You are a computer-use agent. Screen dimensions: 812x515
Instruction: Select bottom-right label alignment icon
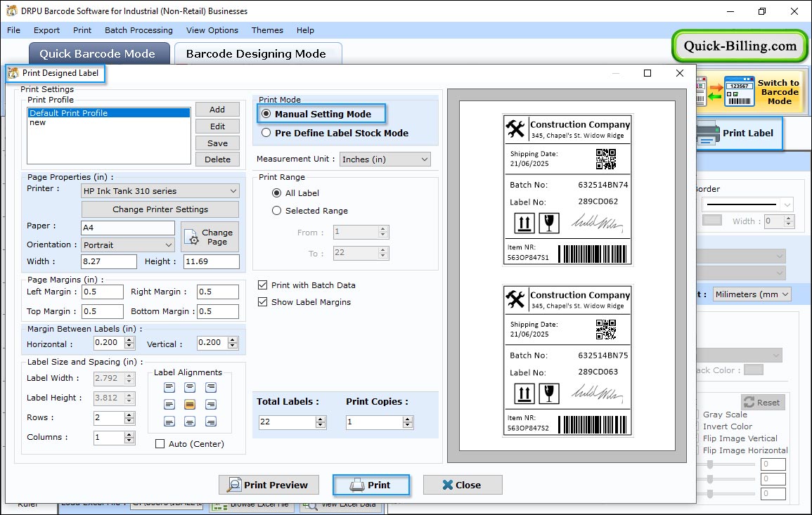[211, 422]
